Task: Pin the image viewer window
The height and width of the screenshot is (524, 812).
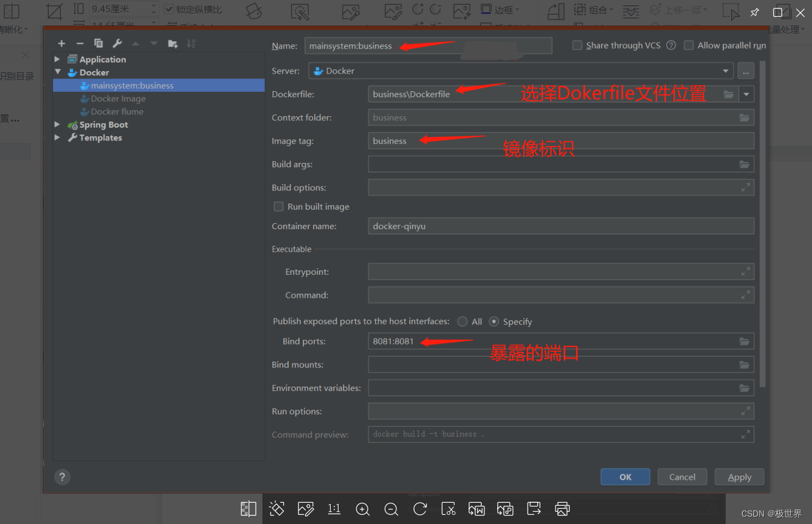Action: tap(754, 12)
